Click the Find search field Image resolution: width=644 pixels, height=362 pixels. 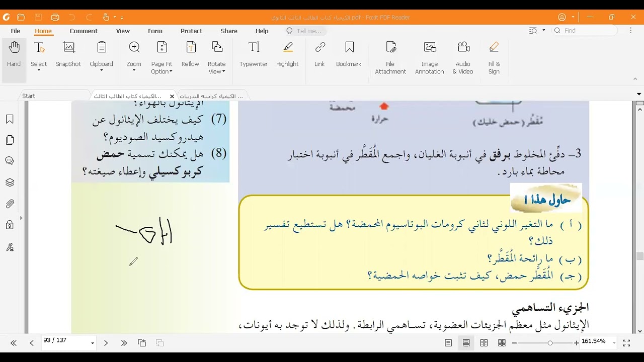click(585, 31)
